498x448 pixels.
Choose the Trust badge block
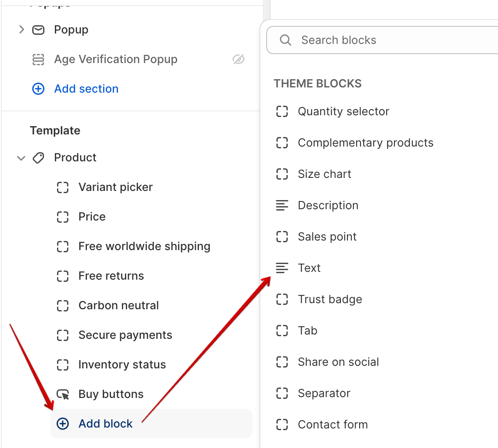pyautogui.click(x=330, y=299)
